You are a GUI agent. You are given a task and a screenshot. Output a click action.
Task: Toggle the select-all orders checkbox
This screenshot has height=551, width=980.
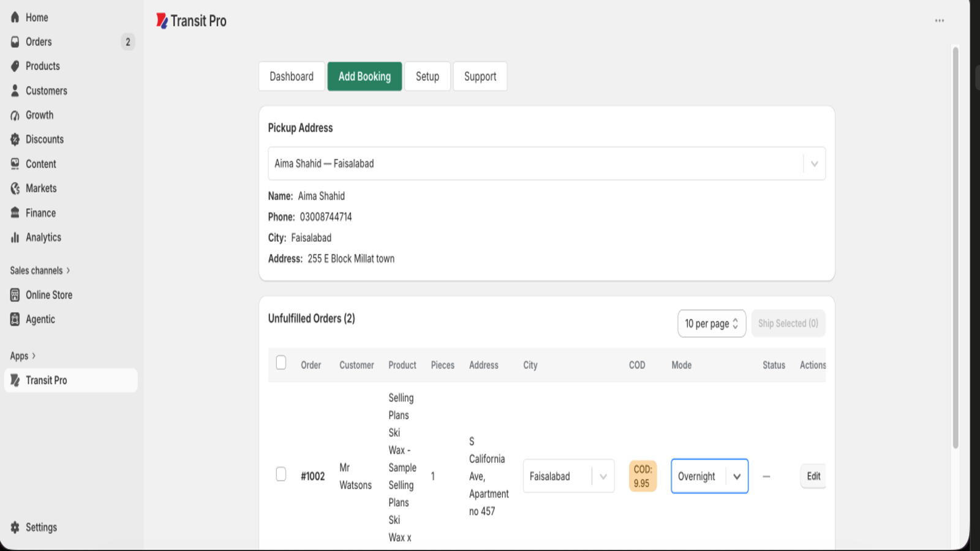coord(281,363)
